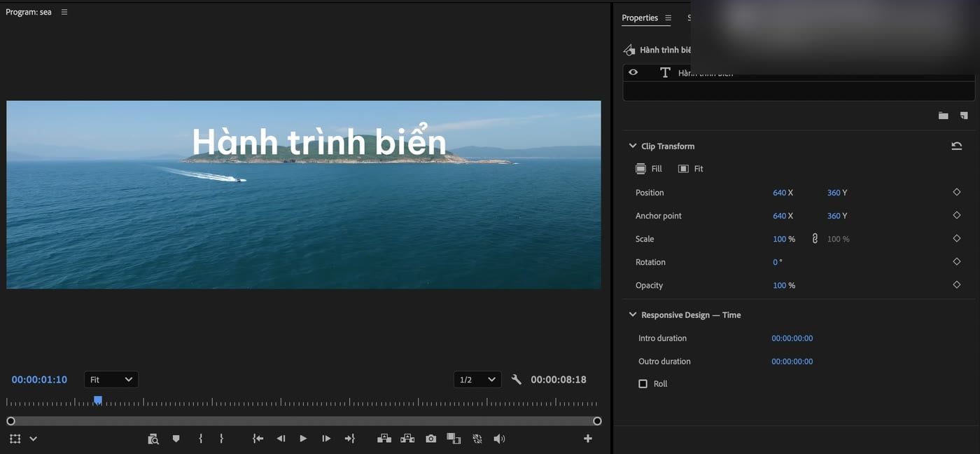Image resolution: width=980 pixels, height=454 pixels.
Task: Open the 1/2 playback resolution dropdown
Action: [477, 380]
